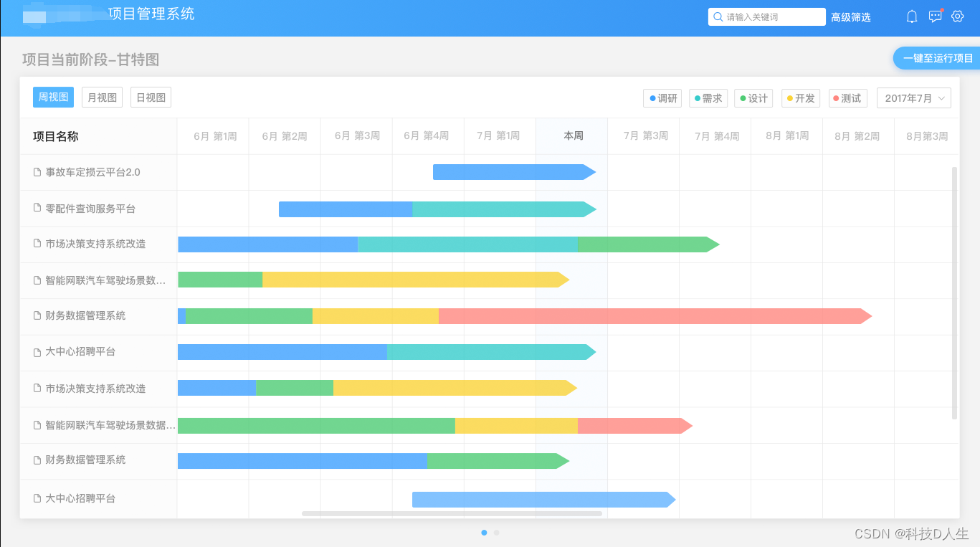
Task: Open the 2017年7月 date dropdown
Action: point(914,98)
